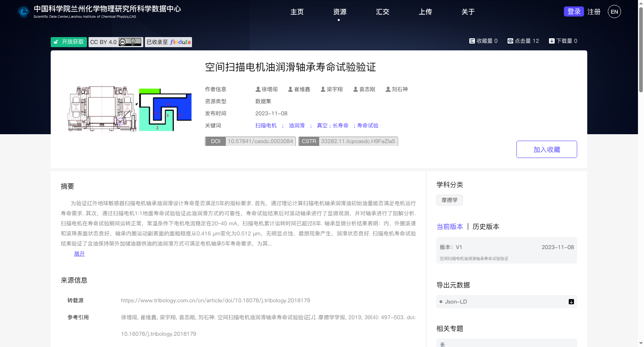This screenshot has height=347, width=644.
Task: Click the CSTR identifier badge
Action: 348,141
